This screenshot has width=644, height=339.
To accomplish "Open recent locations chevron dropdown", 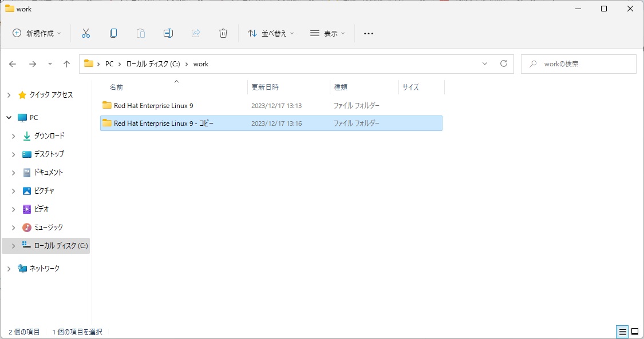I will coord(50,64).
